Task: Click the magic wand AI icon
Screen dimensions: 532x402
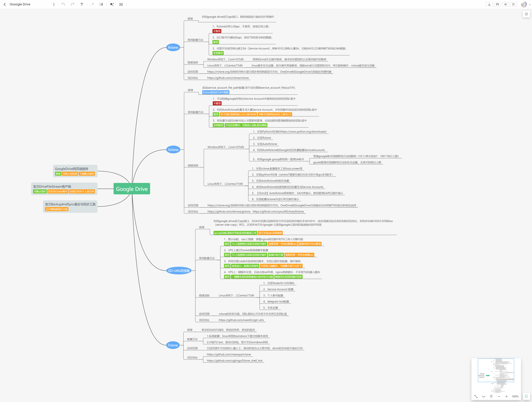Action: [112, 4]
